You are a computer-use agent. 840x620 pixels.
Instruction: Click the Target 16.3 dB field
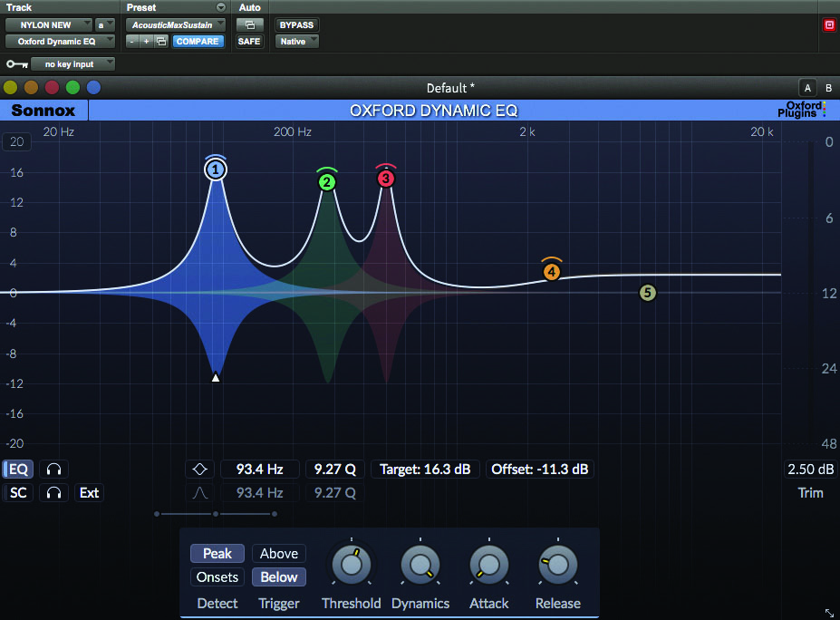pos(425,470)
